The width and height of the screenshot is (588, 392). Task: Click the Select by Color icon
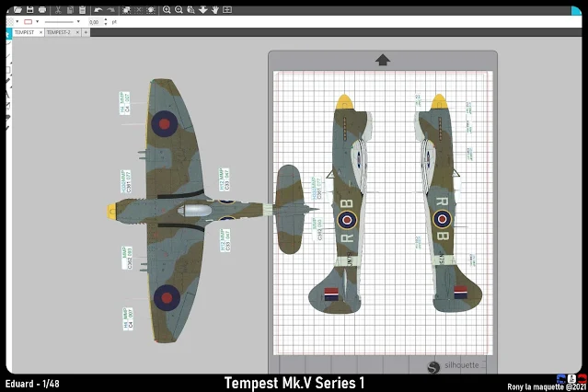click(x=151, y=10)
